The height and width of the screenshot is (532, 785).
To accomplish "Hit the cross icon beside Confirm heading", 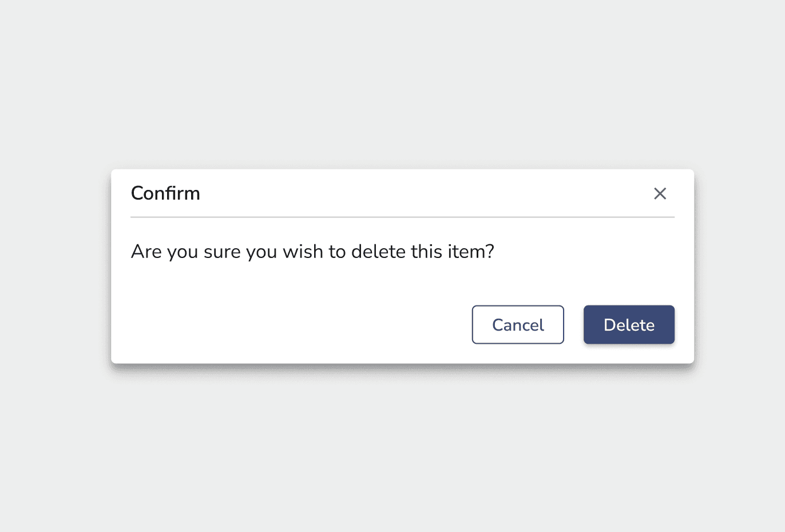I will click(x=660, y=193).
